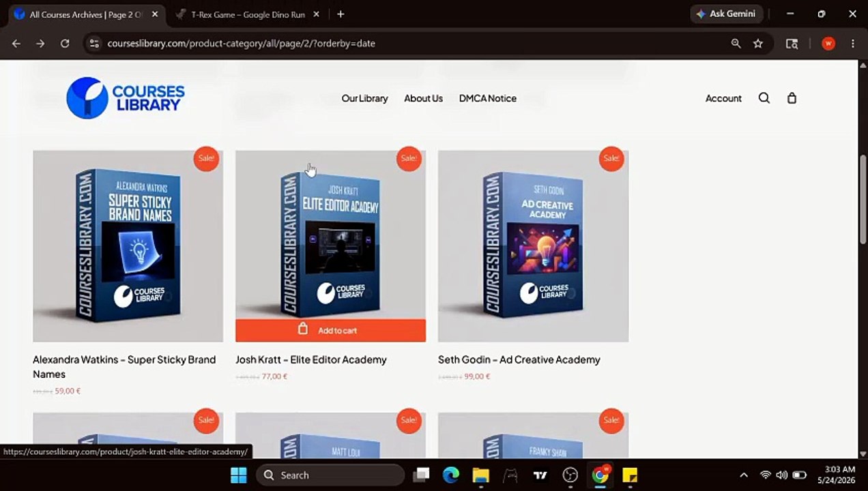
Task: Open the Franky Shaw product image
Action: [x=533, y=435]
